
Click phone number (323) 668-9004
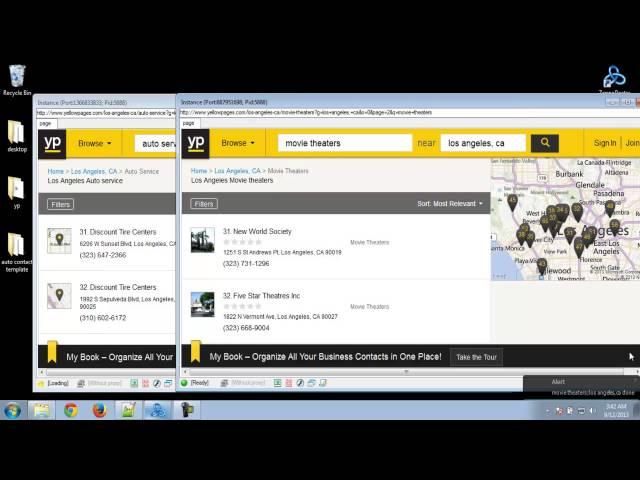point(246,328)
